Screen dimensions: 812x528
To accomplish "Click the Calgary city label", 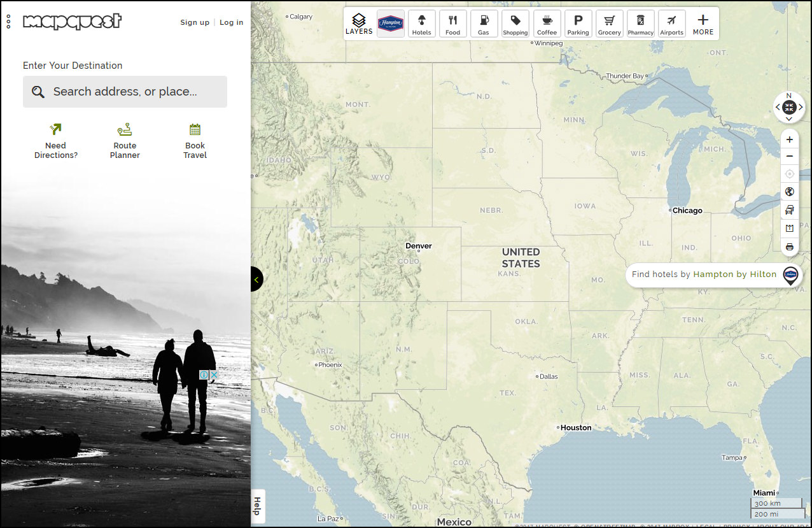I will (300, 17).
